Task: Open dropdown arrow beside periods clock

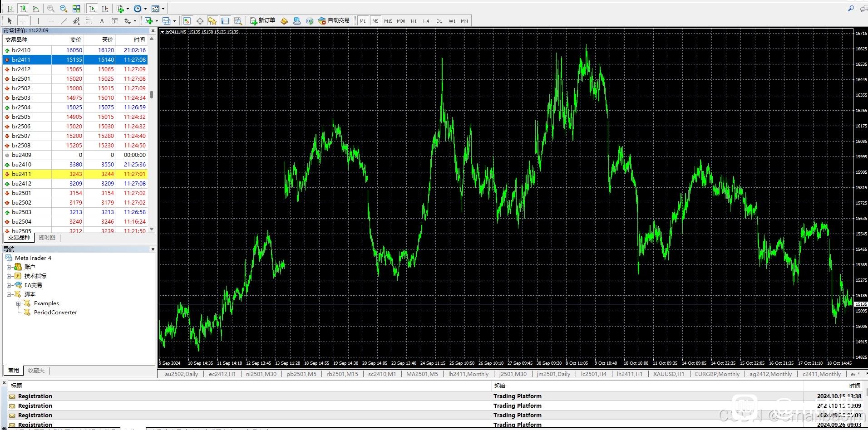Action: click(x=145, y=9)
